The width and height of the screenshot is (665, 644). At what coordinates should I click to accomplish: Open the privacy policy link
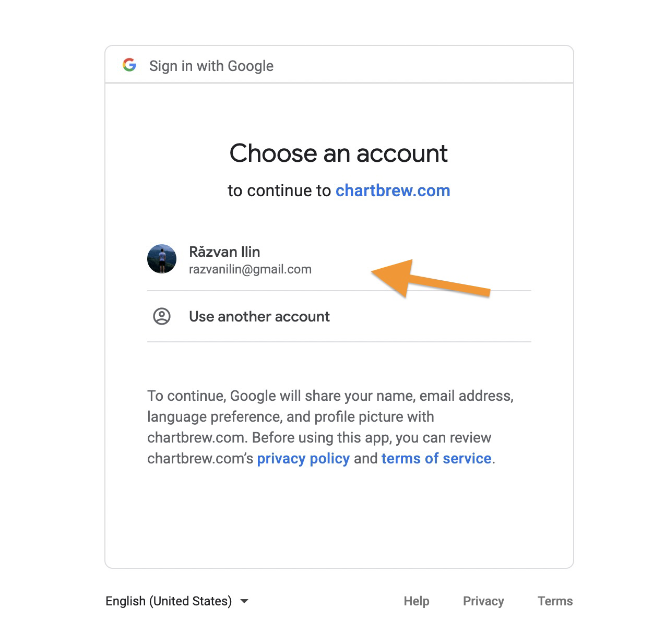[x=303, y=458]
